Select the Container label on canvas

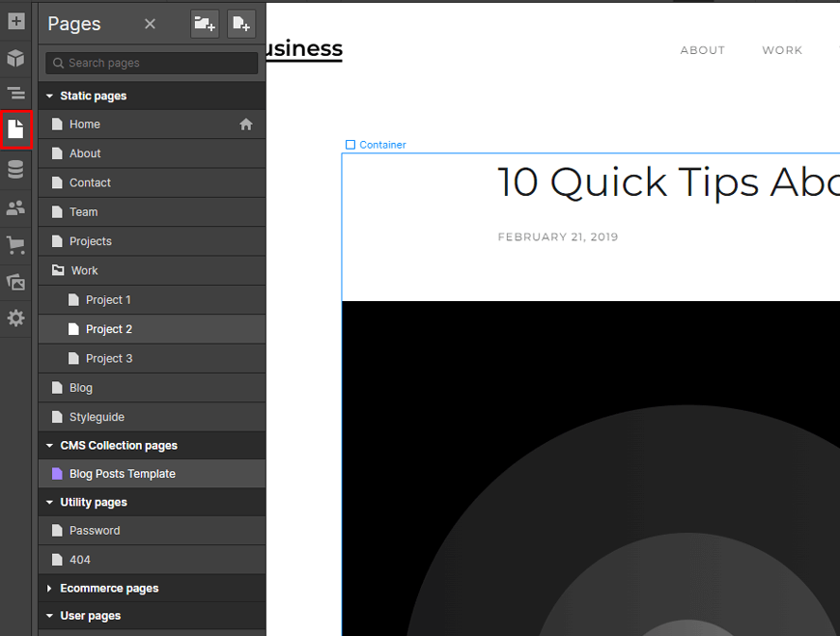(377, 145)
